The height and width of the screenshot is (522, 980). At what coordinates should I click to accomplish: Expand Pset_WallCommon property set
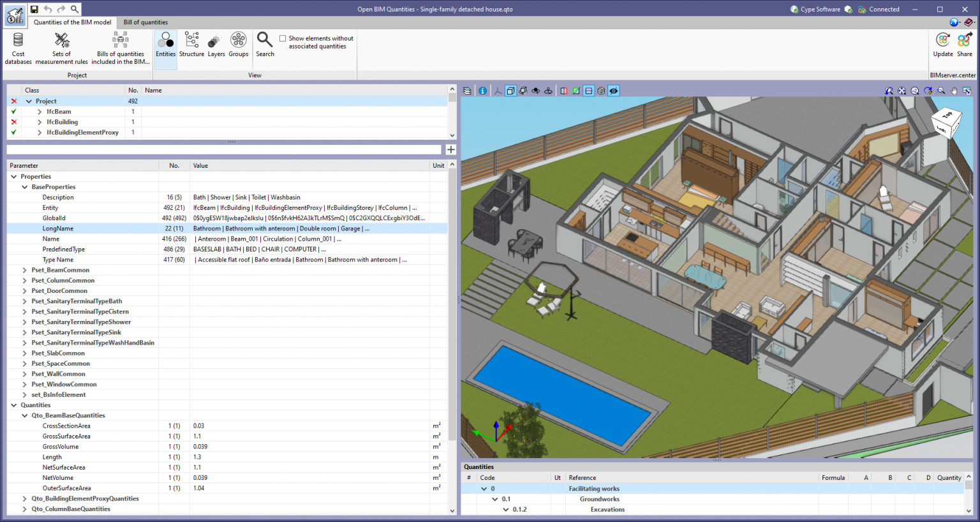(x=25, y=374)
